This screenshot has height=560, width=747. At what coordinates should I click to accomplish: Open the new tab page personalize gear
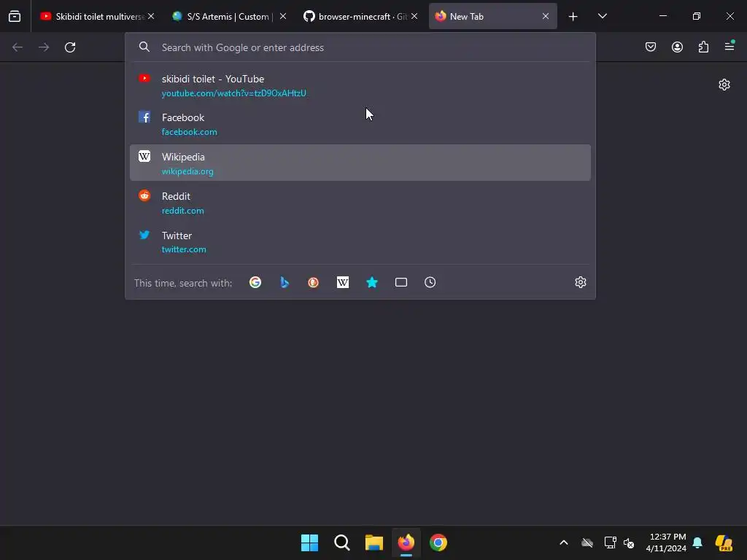point(724,85)
